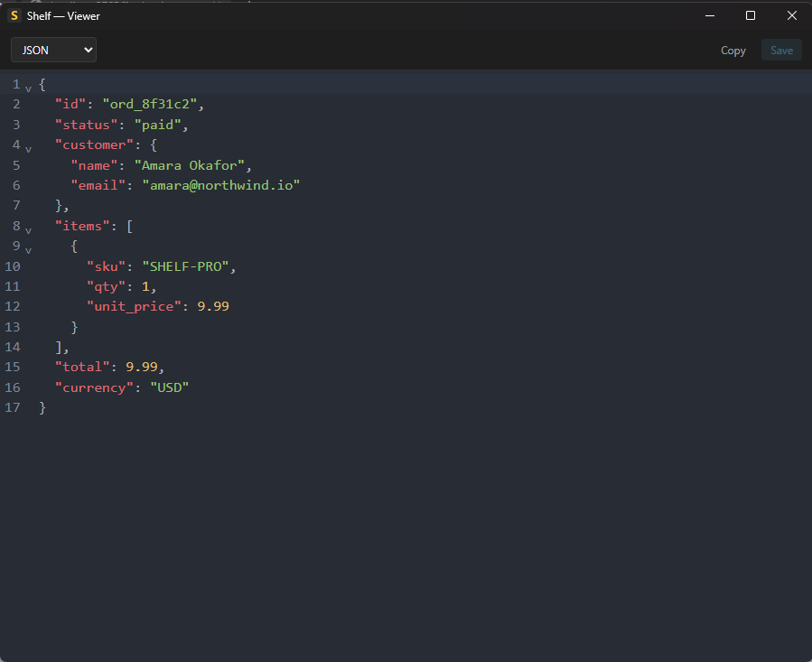Image resolution: width=812 pixels, height=662 pixels.
Task: Collapse the item object fold arrow on line 9
Action: (29, 251)
